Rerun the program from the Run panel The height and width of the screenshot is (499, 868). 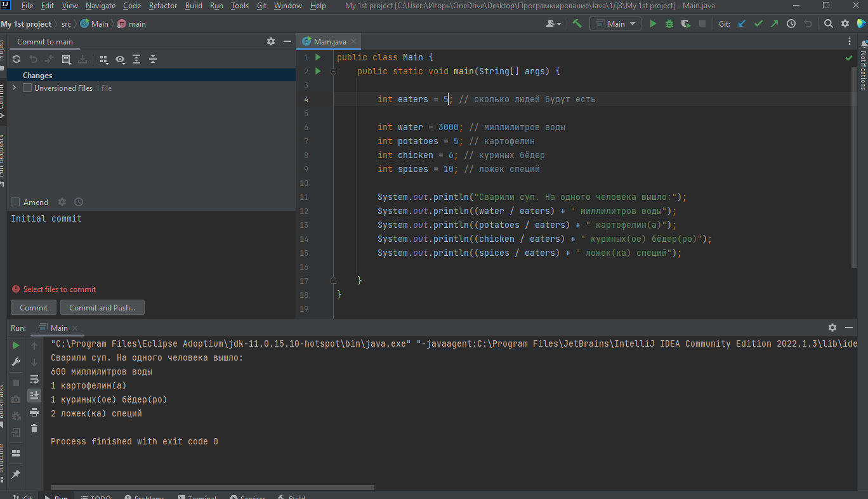[16, 345]
